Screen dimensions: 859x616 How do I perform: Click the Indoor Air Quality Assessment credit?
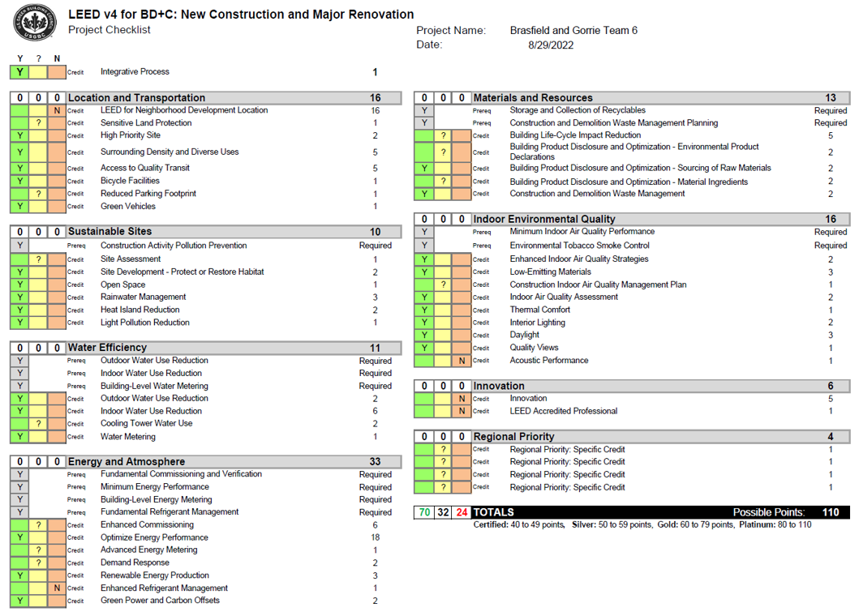564,297
